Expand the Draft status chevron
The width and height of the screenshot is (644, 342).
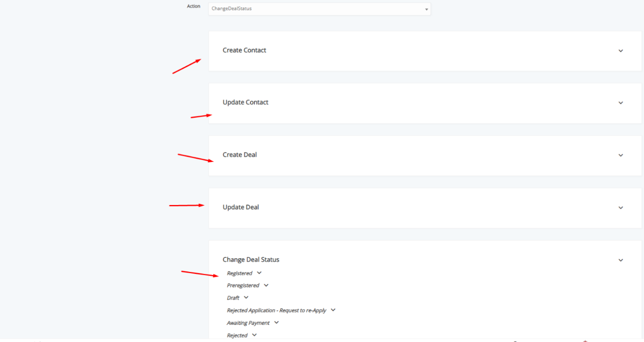(246, 297)
